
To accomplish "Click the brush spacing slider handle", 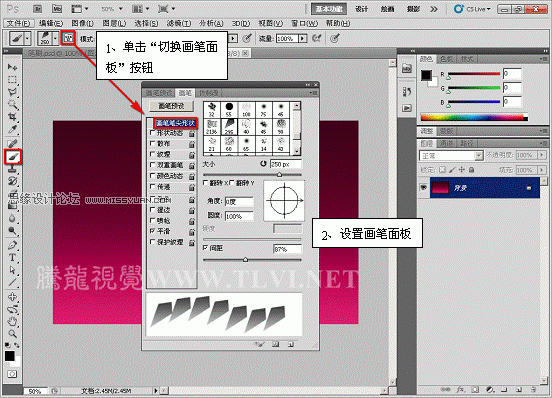I will pos(245,260).
